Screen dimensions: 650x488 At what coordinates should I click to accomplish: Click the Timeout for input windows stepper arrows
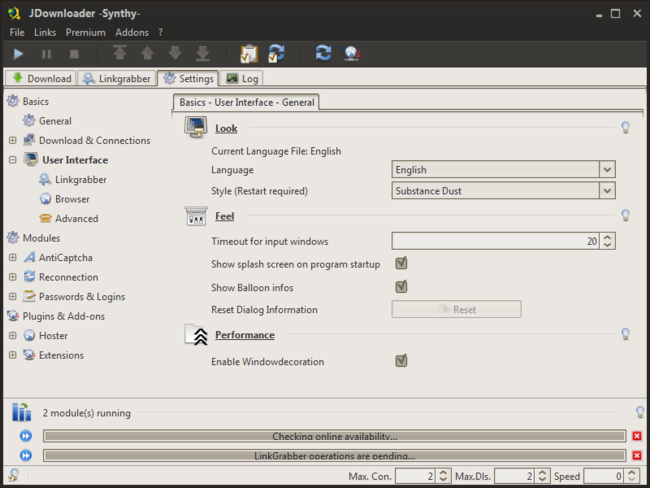pos(607,241)
